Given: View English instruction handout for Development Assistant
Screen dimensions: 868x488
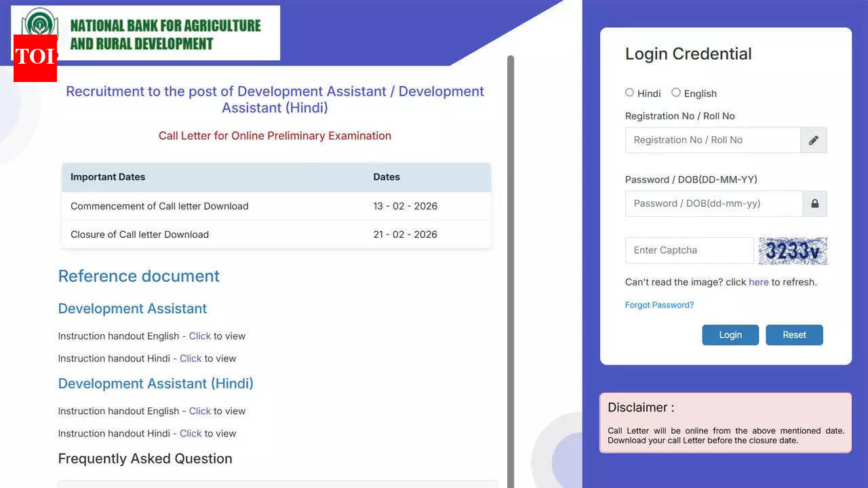Looking at the screenshot, I should (200, 335).
